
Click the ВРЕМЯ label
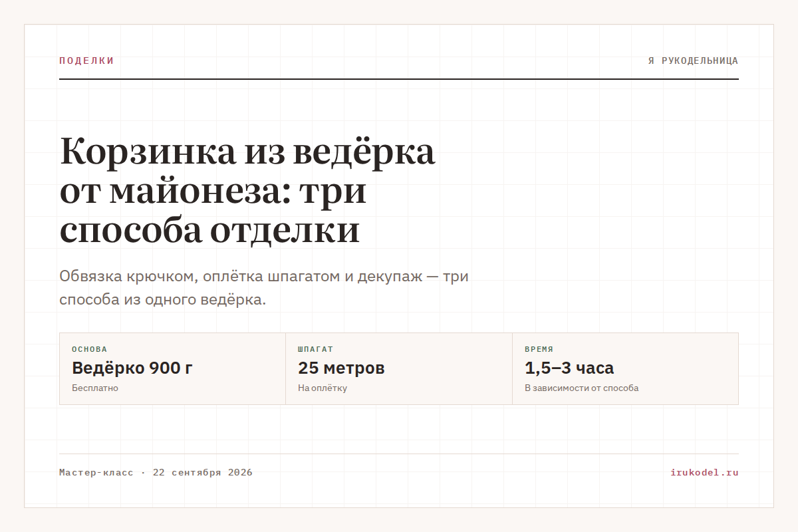(x=539, y=349)
